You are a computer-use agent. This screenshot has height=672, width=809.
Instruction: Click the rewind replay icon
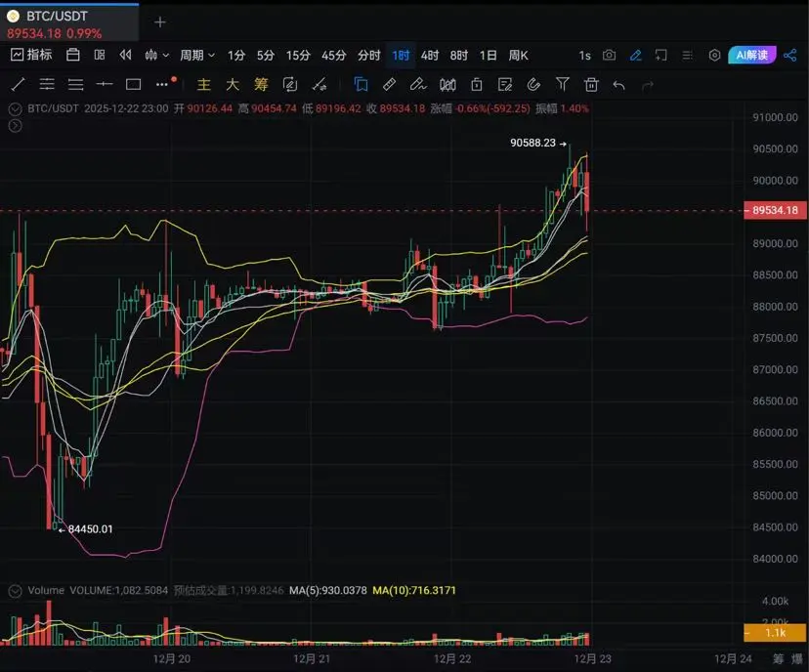pos(125,55)
